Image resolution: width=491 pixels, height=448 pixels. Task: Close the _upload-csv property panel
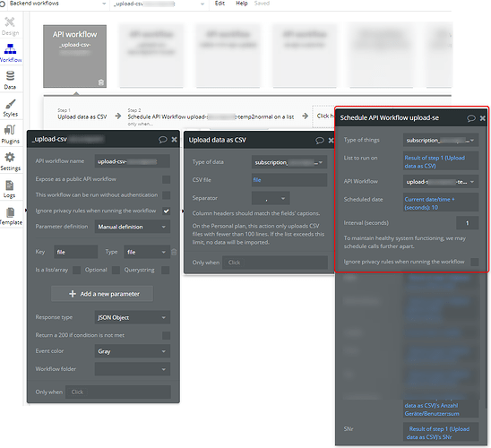click(174, 140)
